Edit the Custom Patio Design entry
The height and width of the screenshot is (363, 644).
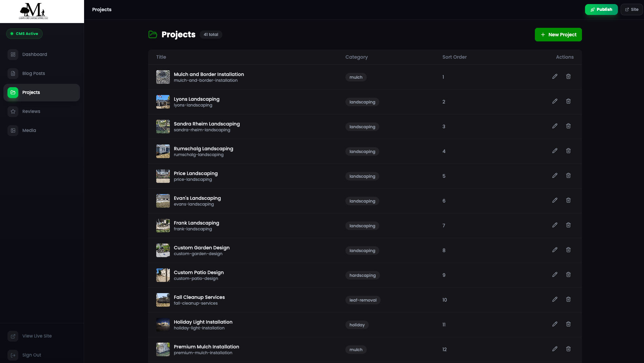tap(555, 275)
